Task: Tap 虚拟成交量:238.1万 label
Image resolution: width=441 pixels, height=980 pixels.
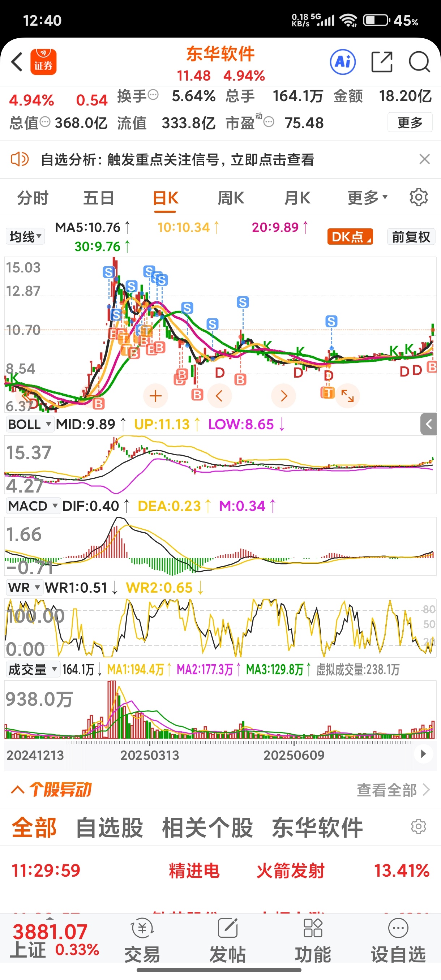Action: (x=357, y=670)
